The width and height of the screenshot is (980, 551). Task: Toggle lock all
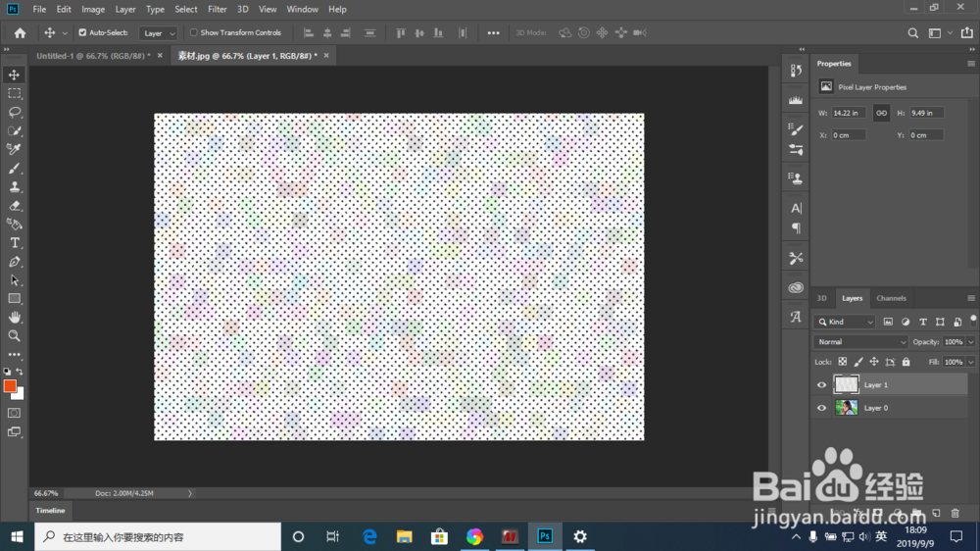point(906,362)
